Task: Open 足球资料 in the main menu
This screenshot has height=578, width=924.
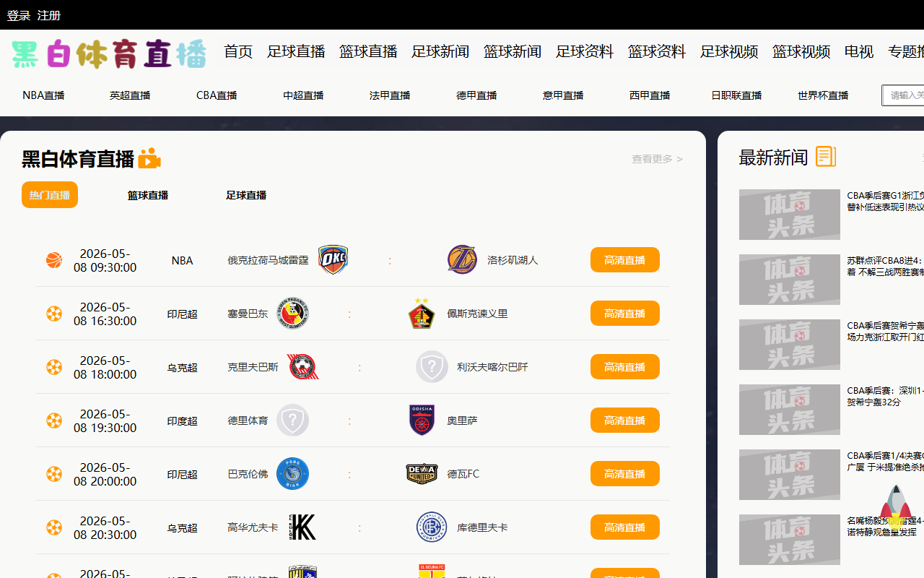Action: [x=585, y=51]
